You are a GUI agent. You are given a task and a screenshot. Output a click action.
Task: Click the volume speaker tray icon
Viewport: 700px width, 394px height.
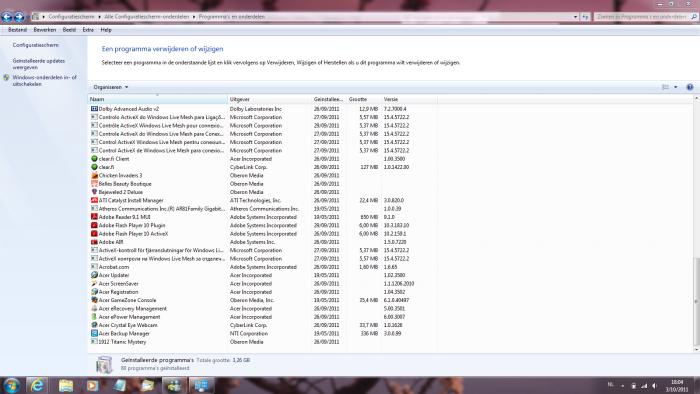(x=654, y=386)
